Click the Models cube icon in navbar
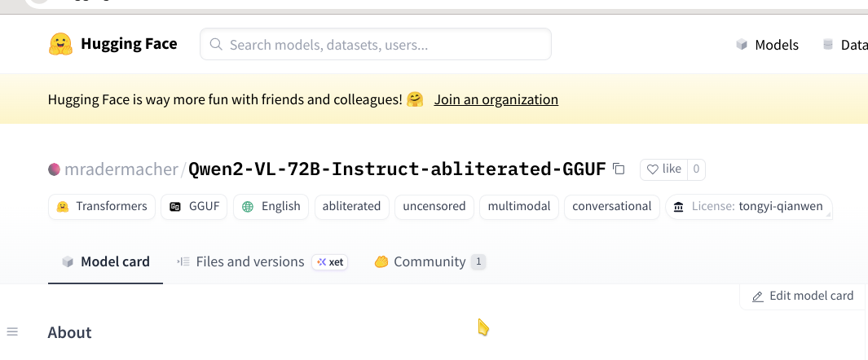Image resolution: width=868 pixels, height=360 pixels. coord(742,45)
